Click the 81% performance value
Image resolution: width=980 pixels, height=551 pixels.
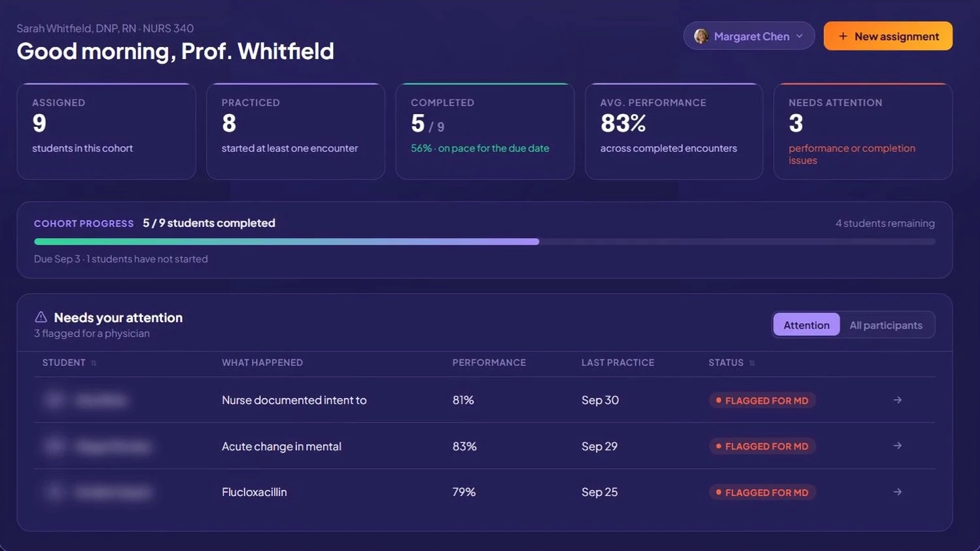[x=463, y=400]
